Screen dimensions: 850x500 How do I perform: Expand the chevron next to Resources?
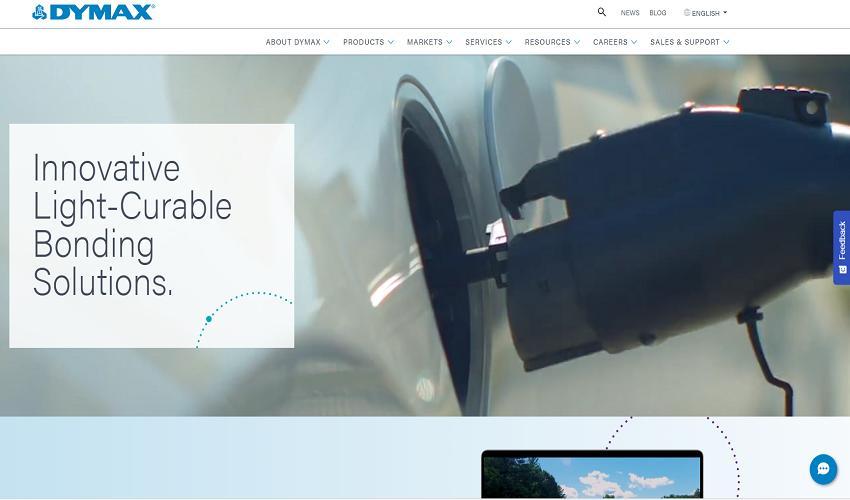577,42
